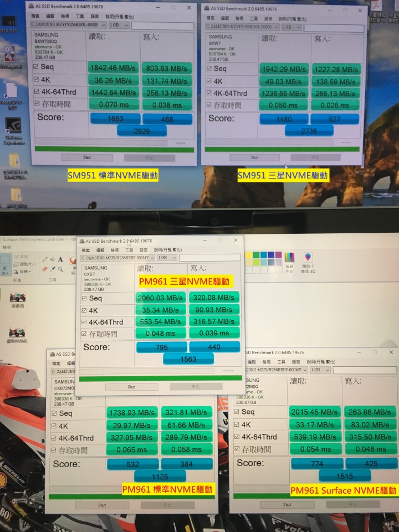399x532 pixels.
Task: Open drive dropdown in the BXW7 secnvme window
Action: click(x=242, y=27)
